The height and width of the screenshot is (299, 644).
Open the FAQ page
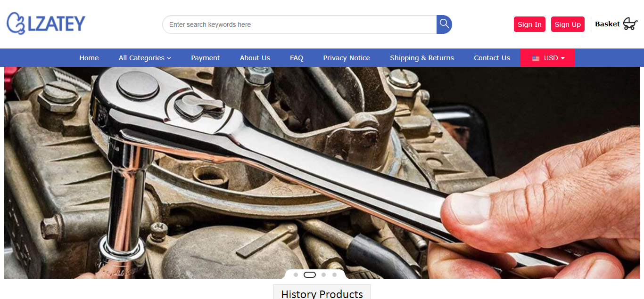pyautogui.click(x=297, y=58)
